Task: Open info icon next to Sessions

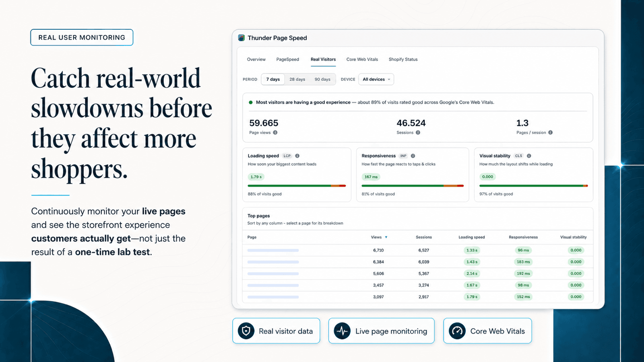Action: click(x=418, y=132)
